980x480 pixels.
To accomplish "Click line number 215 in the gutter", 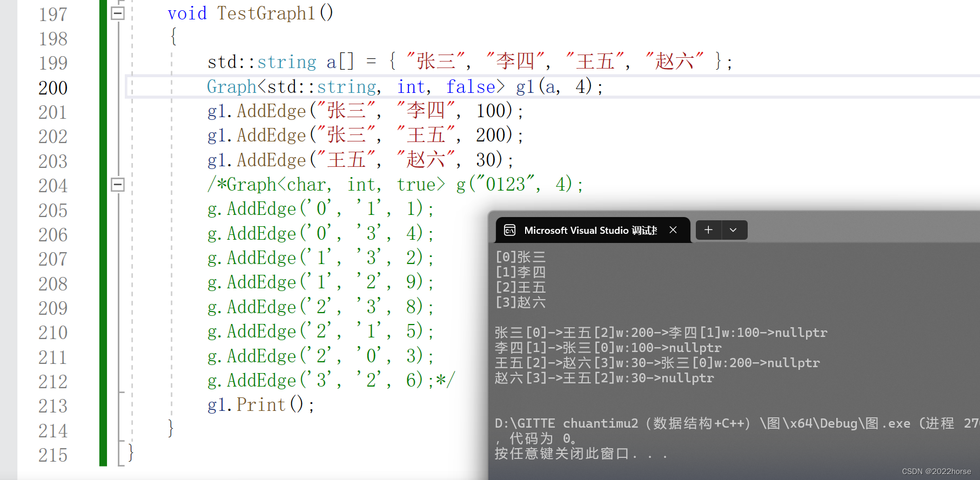I will click(53, 455).
